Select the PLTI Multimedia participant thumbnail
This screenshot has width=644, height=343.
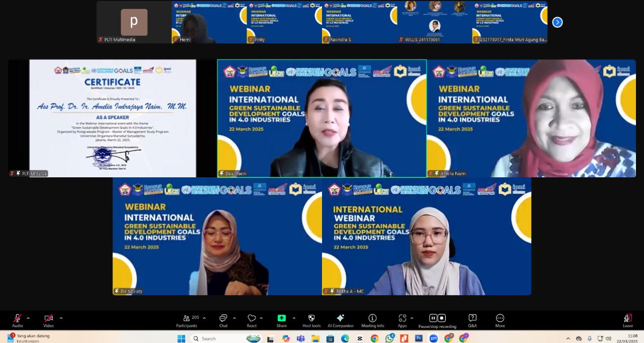click(134, 22)
